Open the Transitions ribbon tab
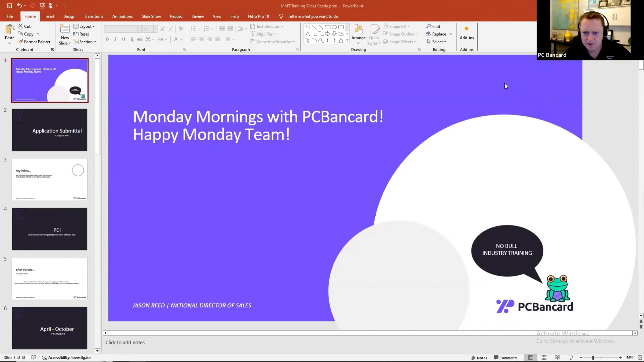The width and height of the screenshot is (644, 362). (94, 16)
